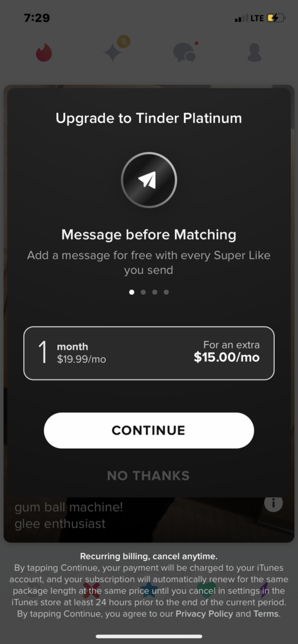298x644 pixels.
Task: Tap the info icon on profile card
Action: click(274, 503)
